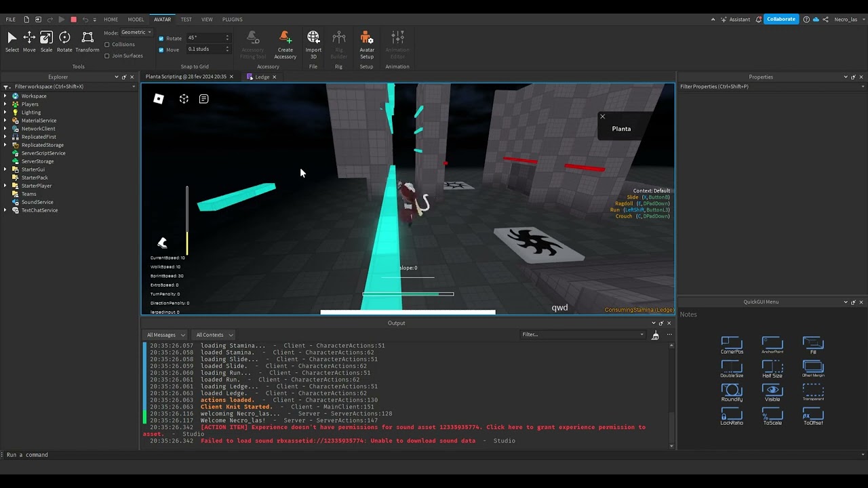This screenshot has width=868, height=488.
Task: Activate the Scale tool
Action: click(46, 42)
